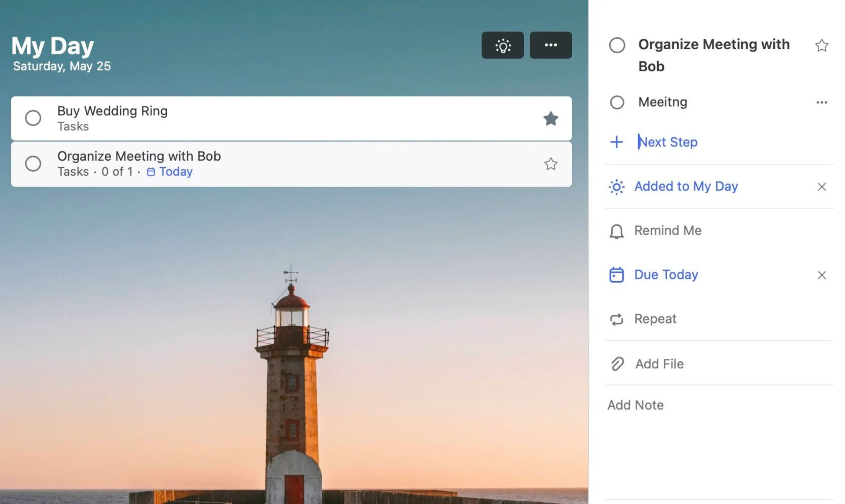Click the Added to My Day sun icon

coord(617,187)
